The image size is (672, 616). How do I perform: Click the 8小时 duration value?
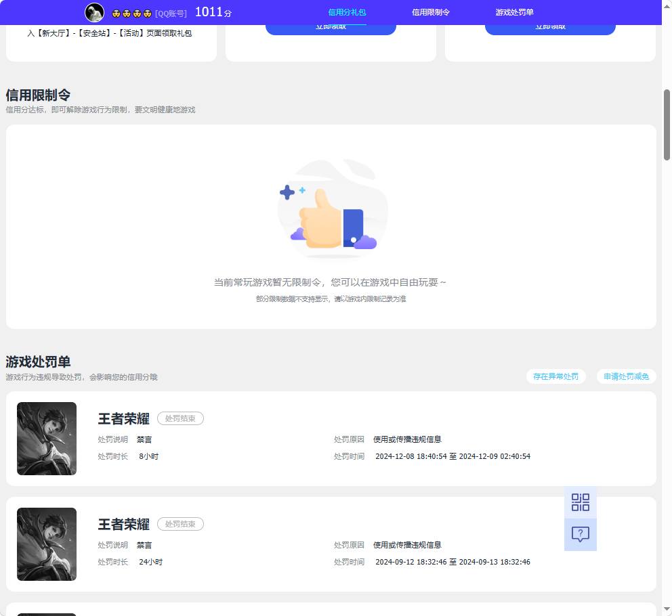coord(149,457)
